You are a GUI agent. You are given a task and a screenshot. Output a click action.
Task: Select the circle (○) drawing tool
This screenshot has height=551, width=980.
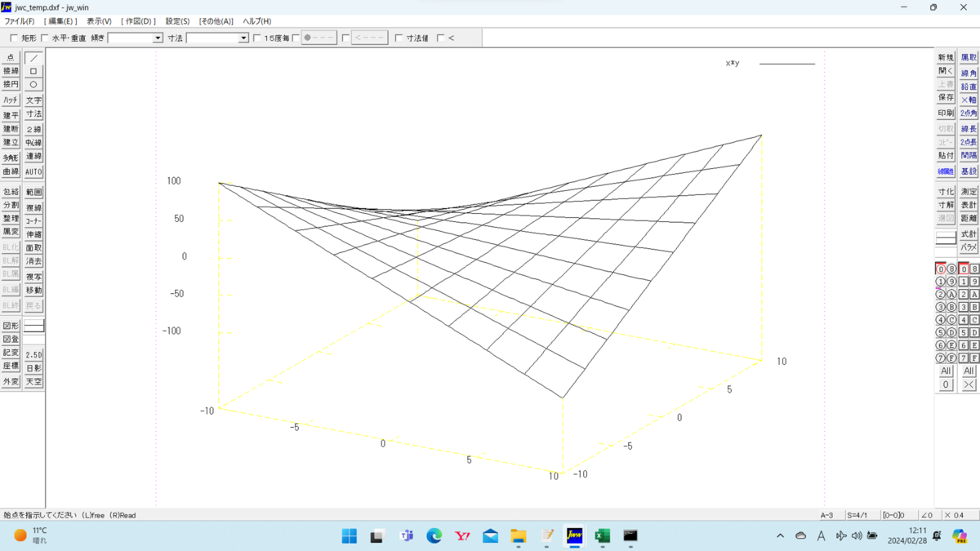click(33, 84)
